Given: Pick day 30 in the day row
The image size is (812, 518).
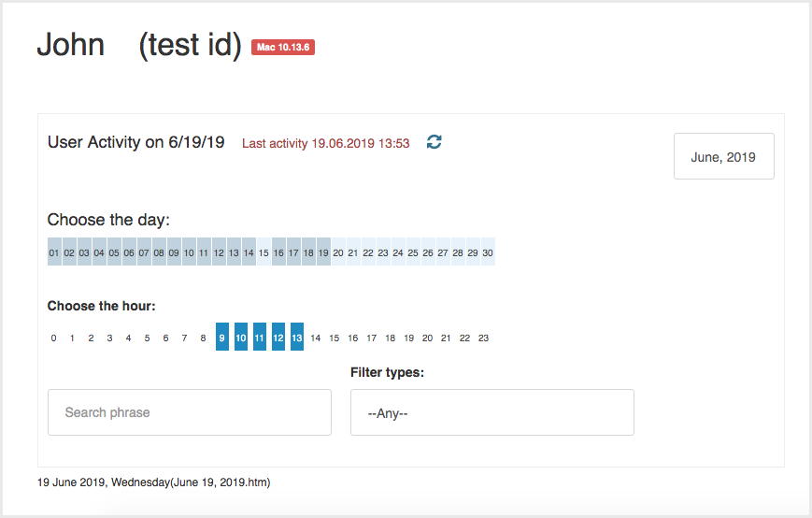Looking at the screenshot, I should 488,252.
